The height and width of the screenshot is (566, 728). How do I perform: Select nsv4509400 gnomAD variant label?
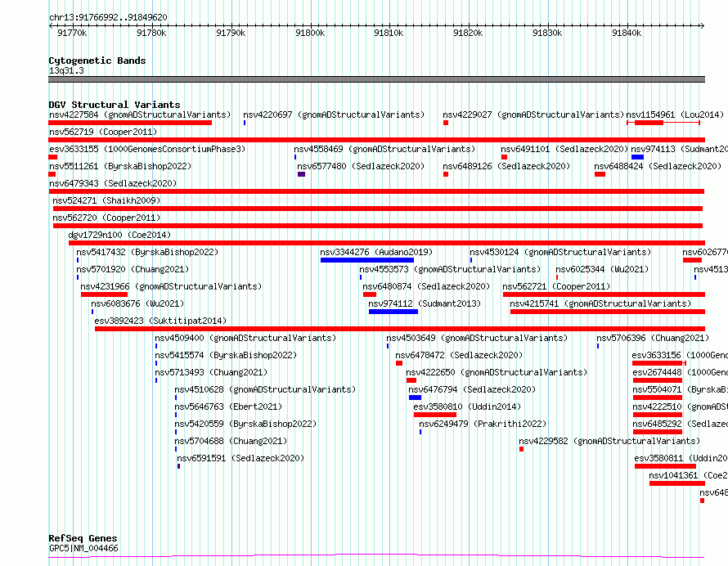(x=245, y=338)
